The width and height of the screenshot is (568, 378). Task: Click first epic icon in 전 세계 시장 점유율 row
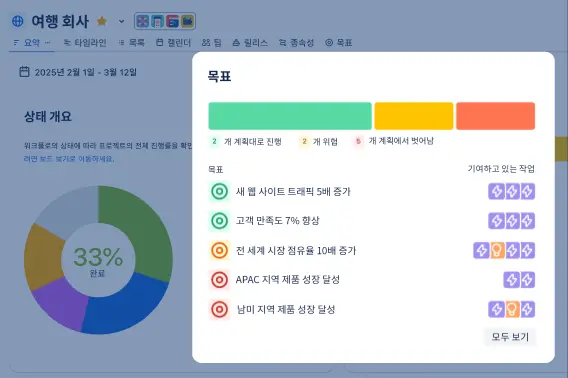[x=481, y=250]
